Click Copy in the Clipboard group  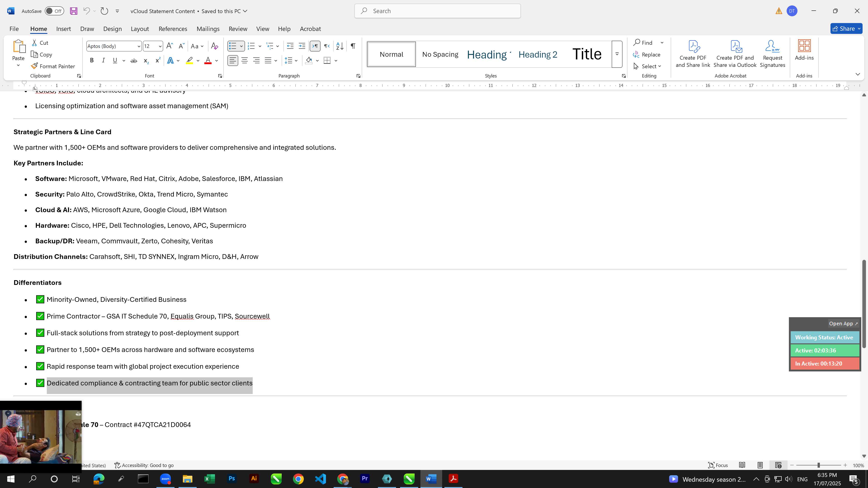[41, 54]
